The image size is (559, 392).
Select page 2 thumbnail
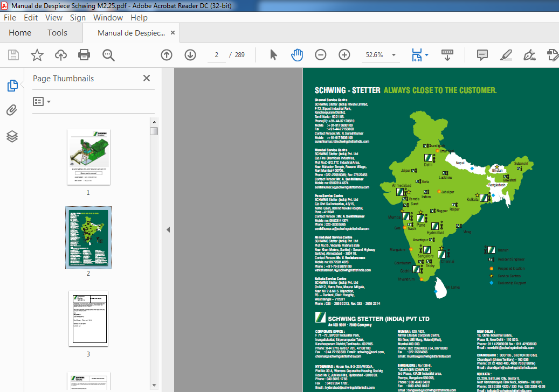[x=88, y=237]
